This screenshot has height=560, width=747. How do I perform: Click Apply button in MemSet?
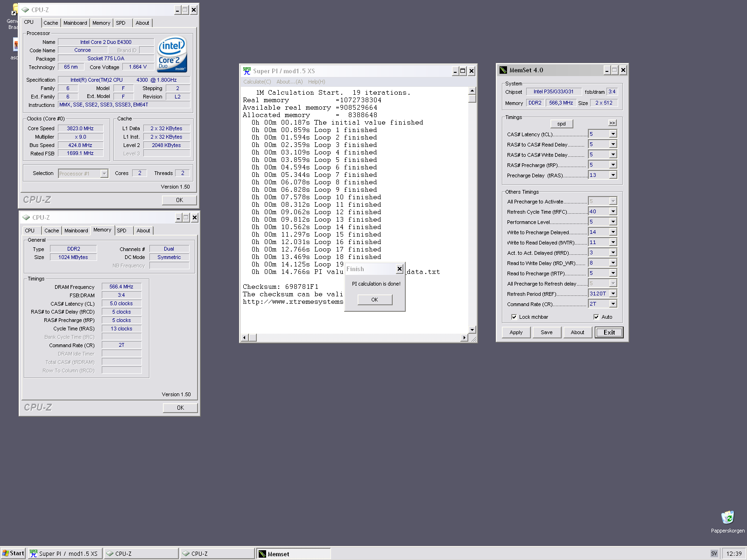pos(516,332)
